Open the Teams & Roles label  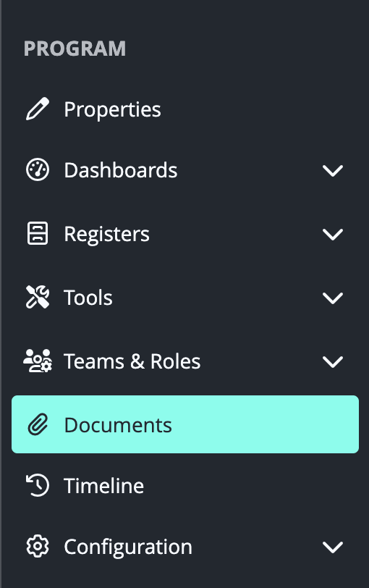[132, 361]
